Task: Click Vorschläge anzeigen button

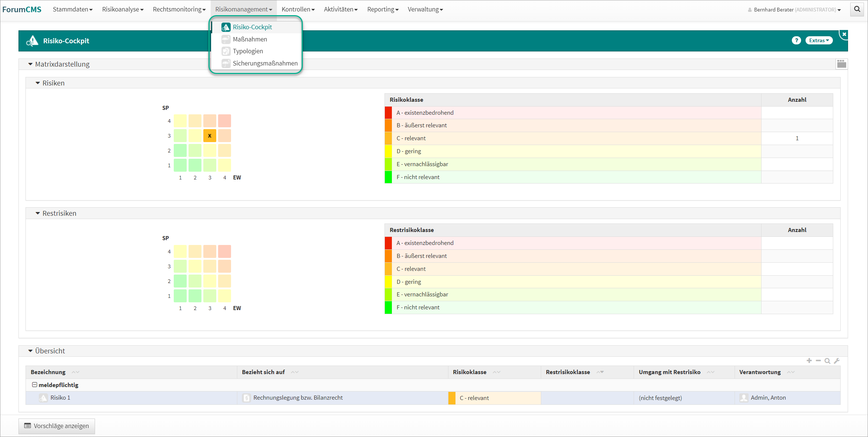Action: 57,426
